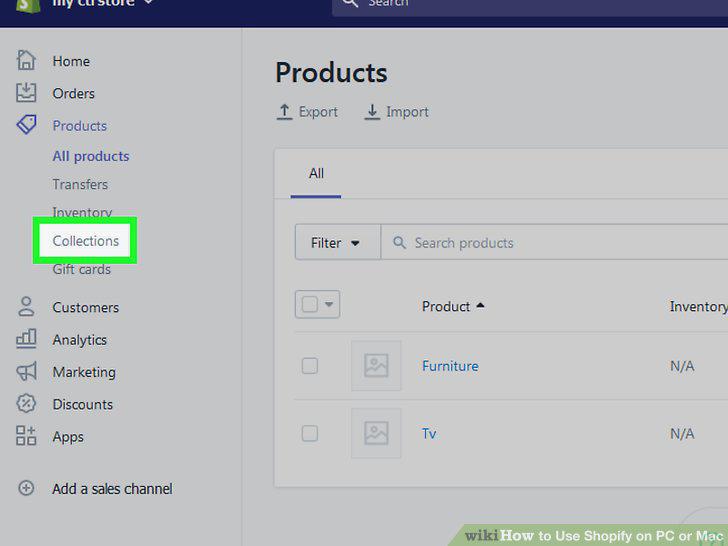728x546 pixels.
Task: Click the Export button
Action: (x=307, y=112)
